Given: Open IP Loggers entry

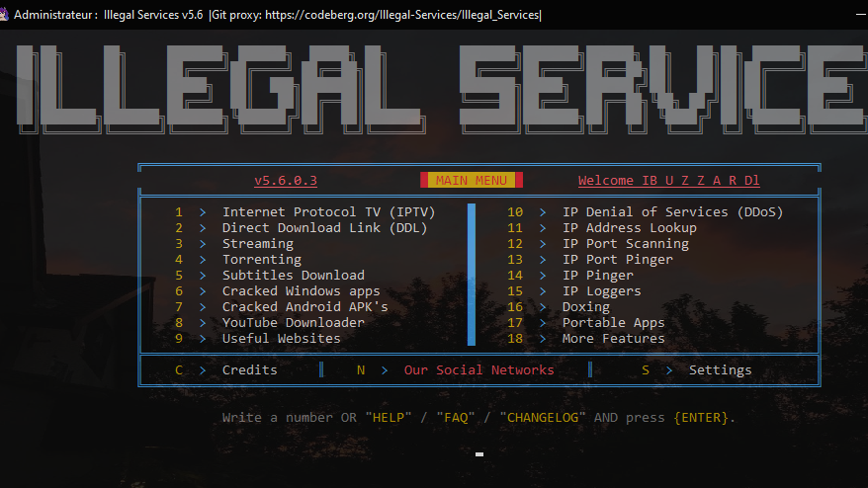Looking at the screenshot, I should coord(602,291).
